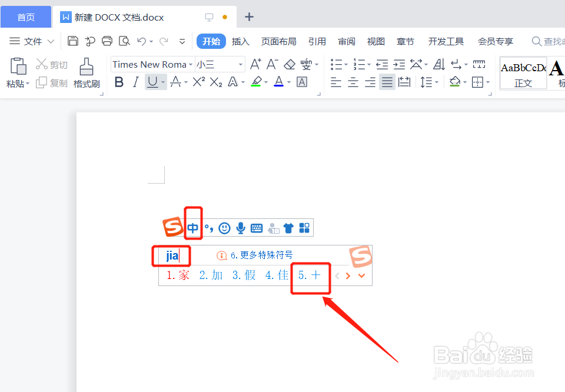
Task: Add a new document tab with plus
Action: [249, 17]
